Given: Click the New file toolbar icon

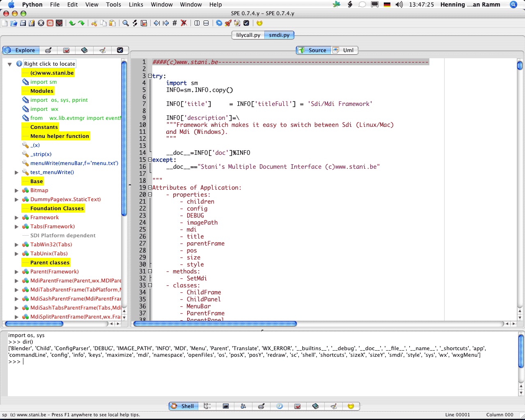Looking at the screenshot, I should click(x=5, y=23).
